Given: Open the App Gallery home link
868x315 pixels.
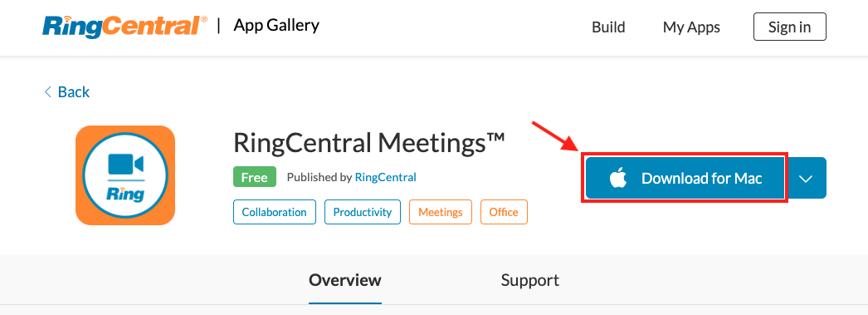Looking at the screenshot, I should 276,26.
